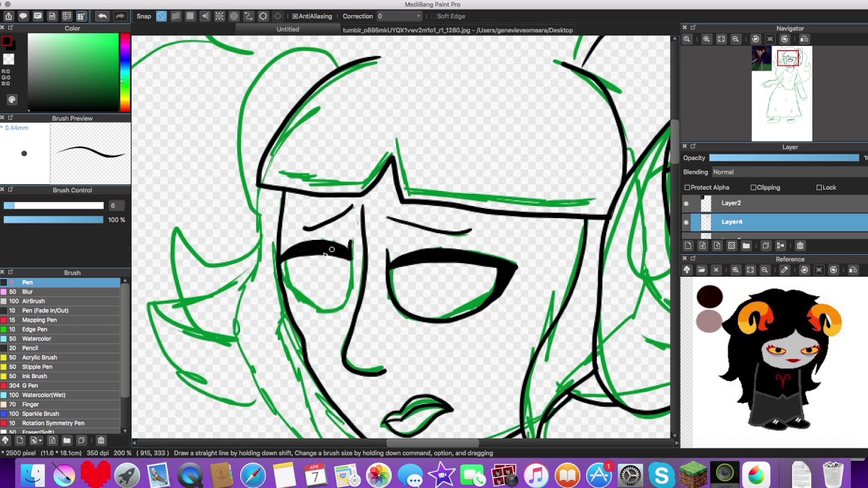This screenshot has height=488, width=868.
Task: Add a new brush with the page icon
Action: (20, 441)
